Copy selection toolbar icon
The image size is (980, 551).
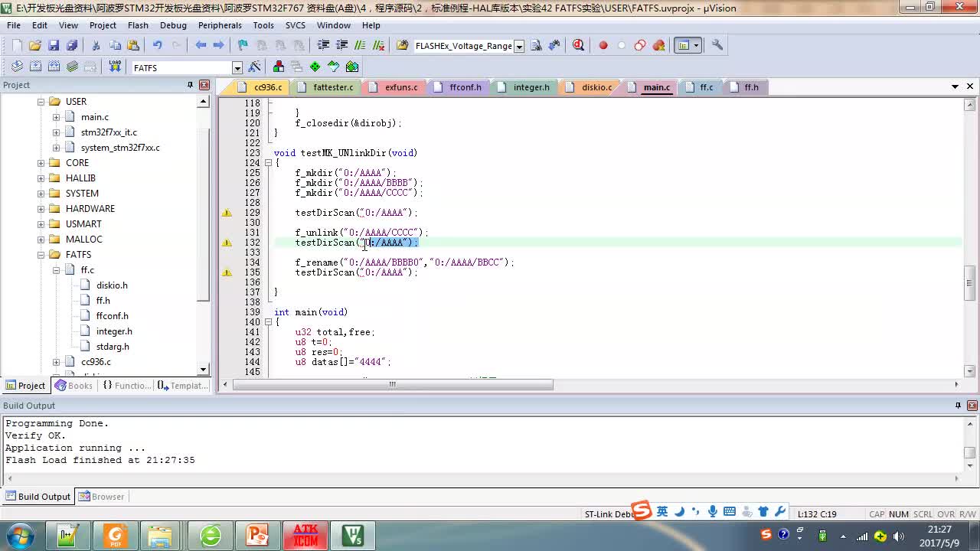115,45
